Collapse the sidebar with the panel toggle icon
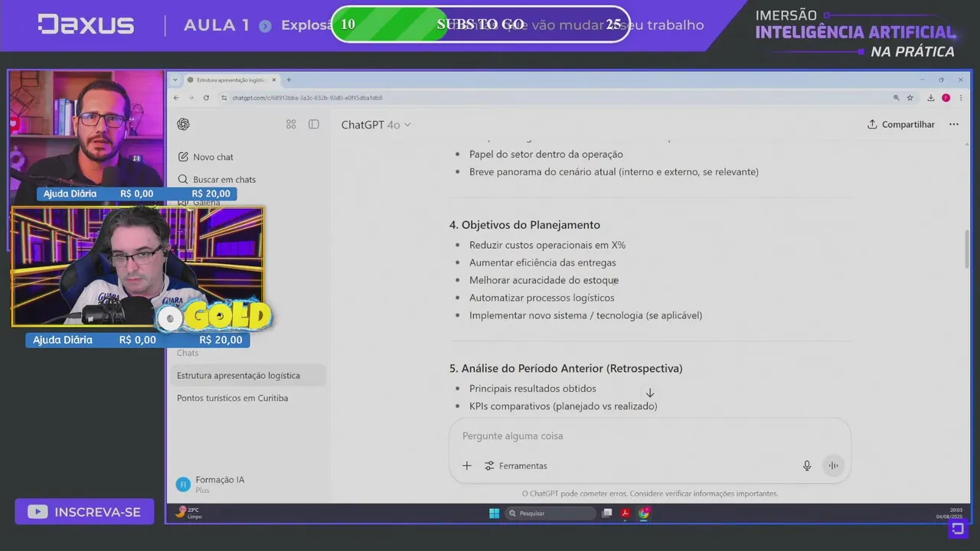This screenshot has height=551, width=980. (314, 124)
